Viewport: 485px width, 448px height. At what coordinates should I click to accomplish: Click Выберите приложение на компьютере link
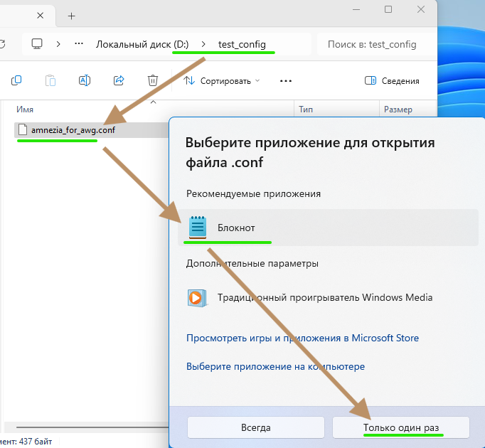pyautogui.click(x=275, y=366)
